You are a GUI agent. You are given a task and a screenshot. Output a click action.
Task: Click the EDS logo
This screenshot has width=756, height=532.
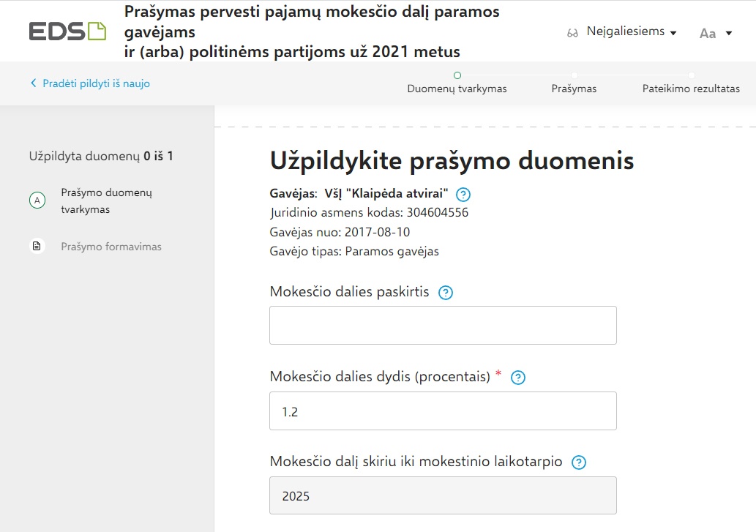(x=67, y=31)
